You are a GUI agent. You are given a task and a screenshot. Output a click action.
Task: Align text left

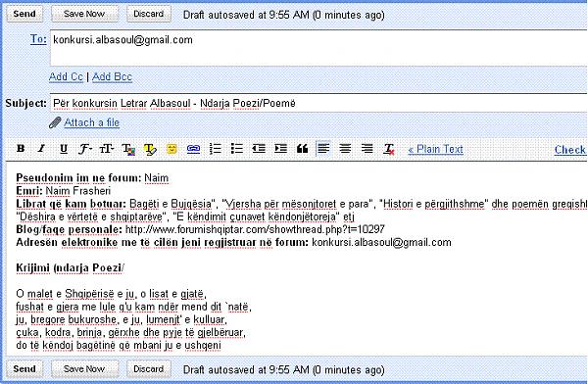(x=323, y=149)
